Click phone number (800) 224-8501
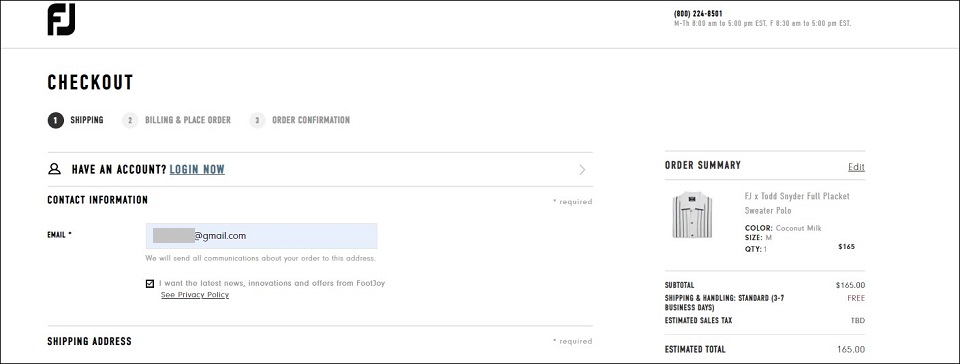 point(698,14)
